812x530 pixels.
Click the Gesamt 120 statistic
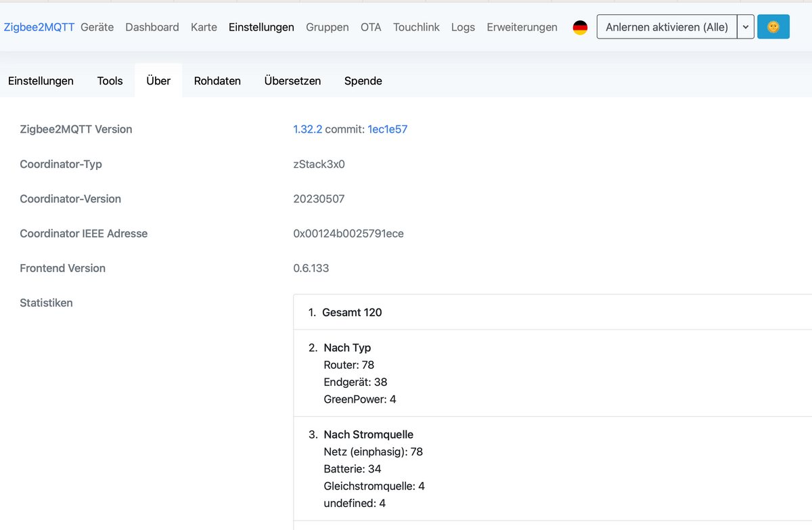[x=352, y=312]
